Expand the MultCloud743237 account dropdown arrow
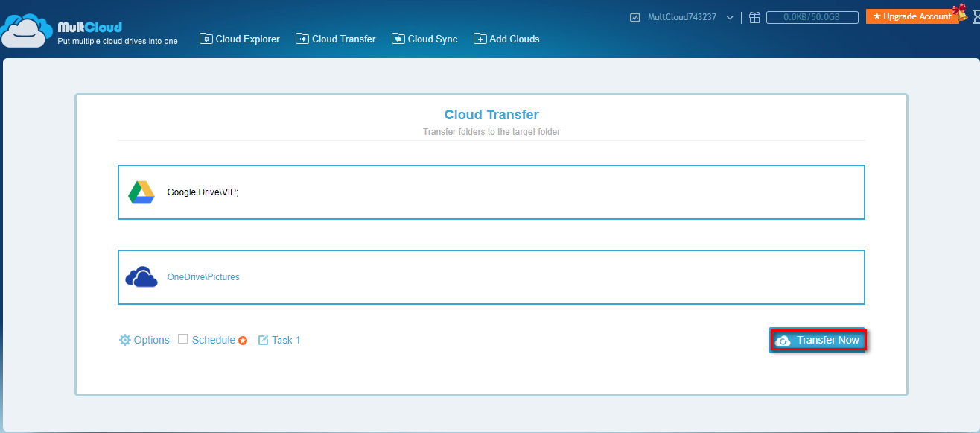980x433 pixels. tap(730, 17)
